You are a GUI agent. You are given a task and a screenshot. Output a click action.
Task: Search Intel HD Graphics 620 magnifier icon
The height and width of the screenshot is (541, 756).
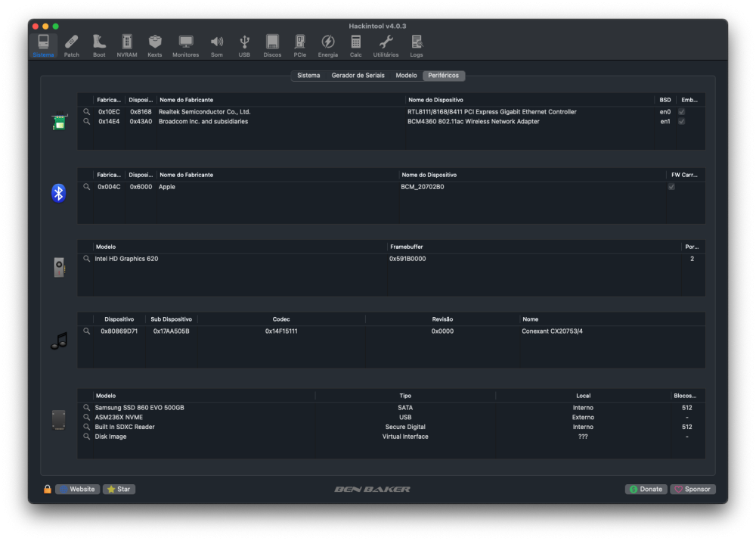86,258
